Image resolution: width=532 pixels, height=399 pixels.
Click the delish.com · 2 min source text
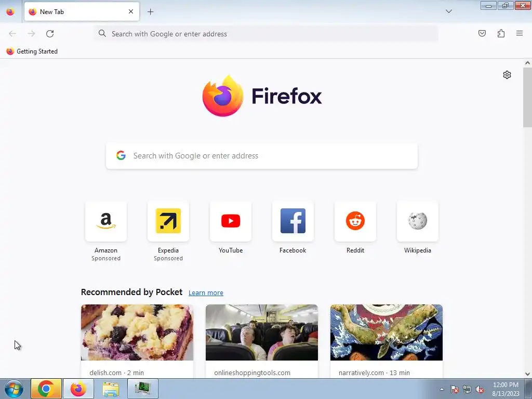pos(117,373)
